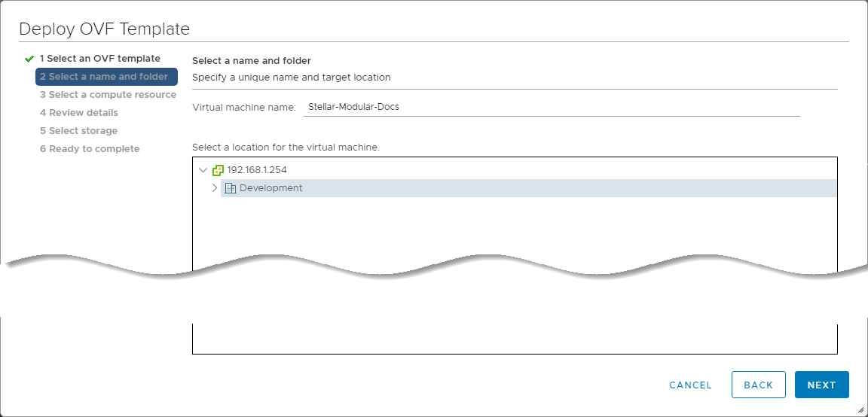Open step 3 Select a compute resource
The image size is (868, 417).
[x=108, y=95]
